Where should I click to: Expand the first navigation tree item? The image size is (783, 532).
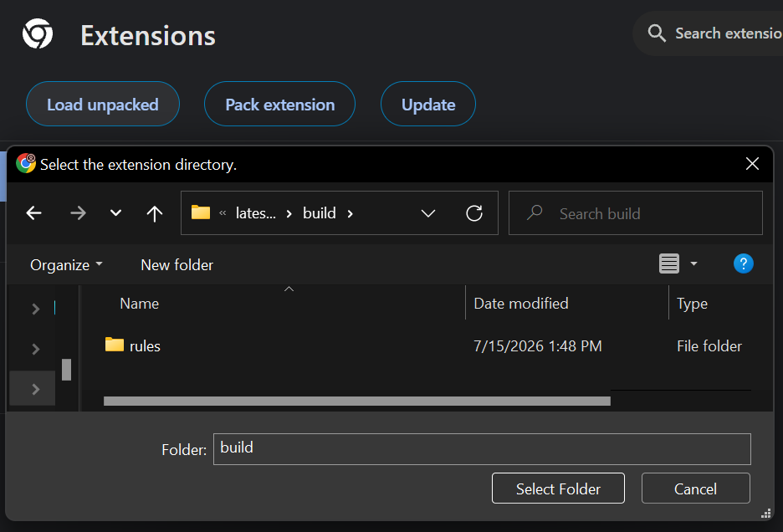point(35,309)
